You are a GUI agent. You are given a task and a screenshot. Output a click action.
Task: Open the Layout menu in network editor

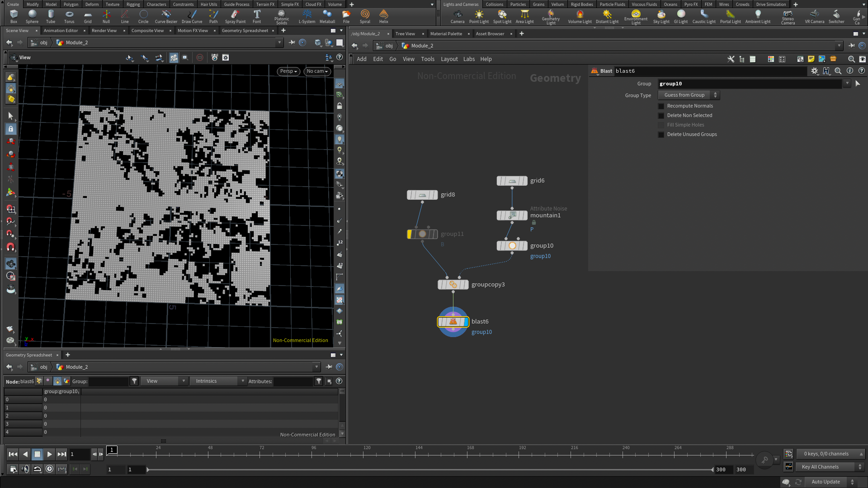pos(449,59)
